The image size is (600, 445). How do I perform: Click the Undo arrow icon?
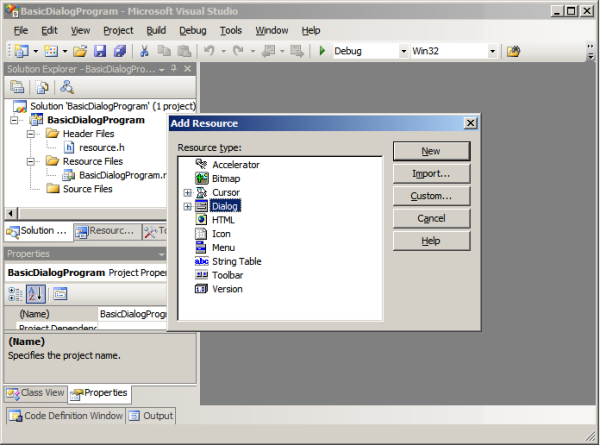coord(209,51)
